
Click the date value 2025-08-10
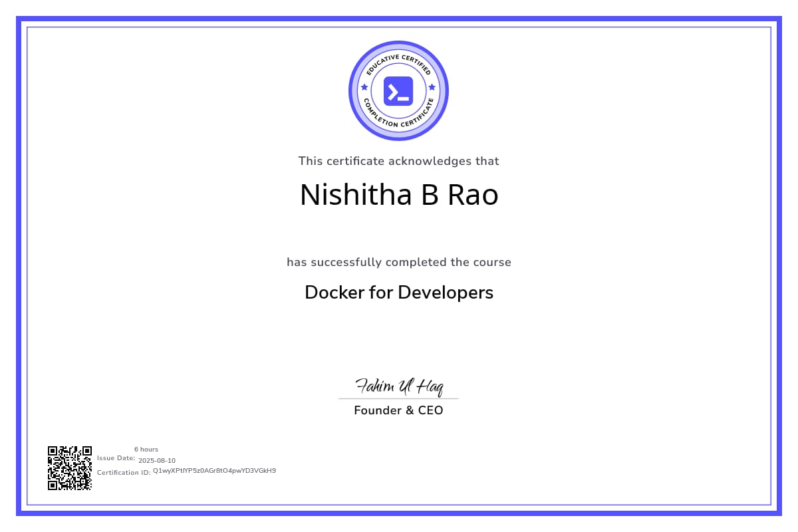click(157, 461)
